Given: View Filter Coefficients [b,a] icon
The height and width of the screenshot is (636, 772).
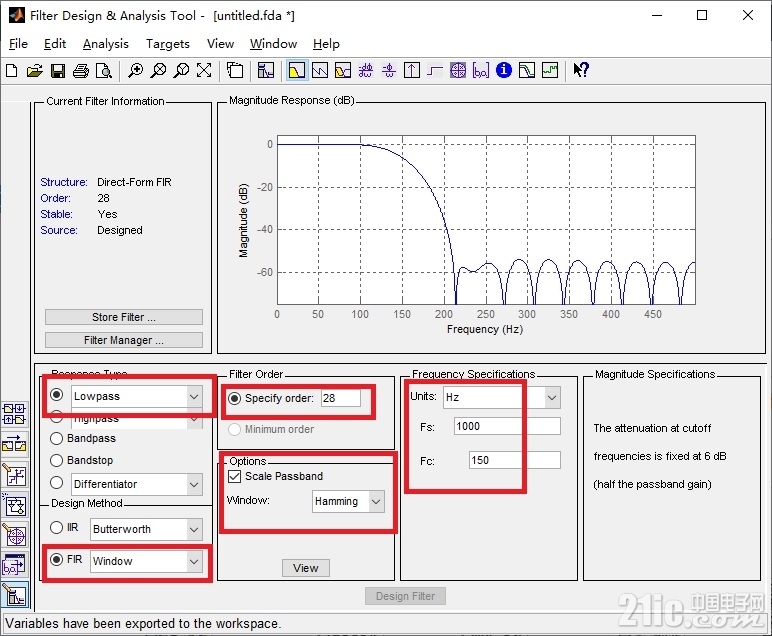Looking at the screenshot, I should point(481,70).
